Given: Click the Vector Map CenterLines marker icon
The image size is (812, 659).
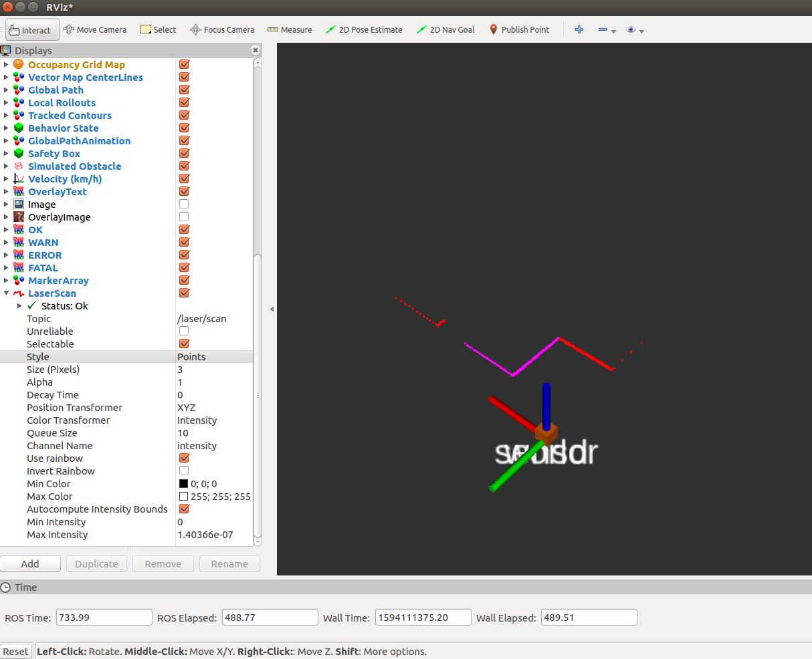Looking at the screenshot, I should [x=19, y=78].
